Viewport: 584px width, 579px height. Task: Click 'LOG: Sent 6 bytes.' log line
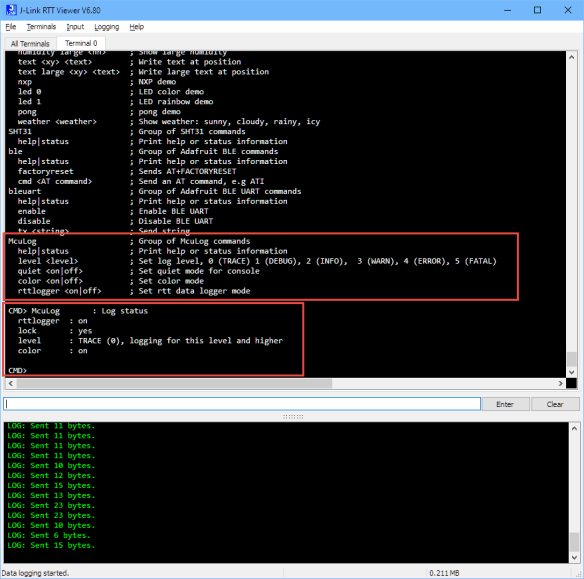pyautogui.click(x=49, y=535)
